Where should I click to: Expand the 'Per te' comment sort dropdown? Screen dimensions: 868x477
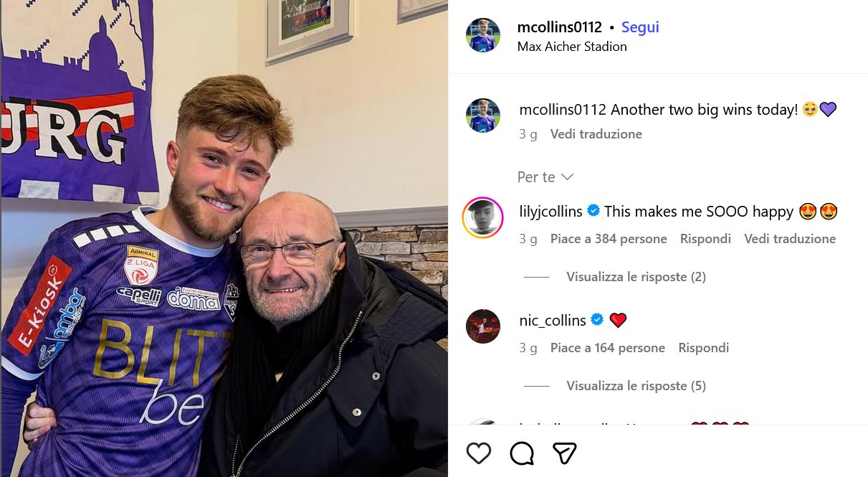coord(545,176)
